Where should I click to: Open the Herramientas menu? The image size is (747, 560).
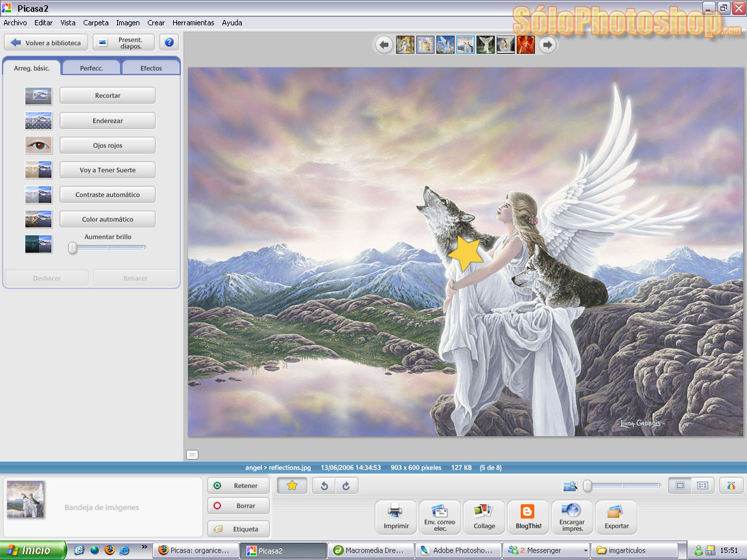tap(193, 23)
